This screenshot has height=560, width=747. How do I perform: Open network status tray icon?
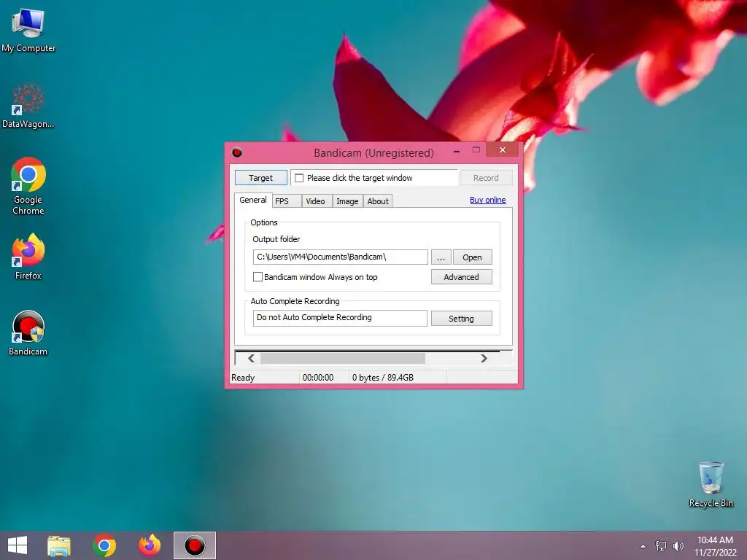click(661, 545)
